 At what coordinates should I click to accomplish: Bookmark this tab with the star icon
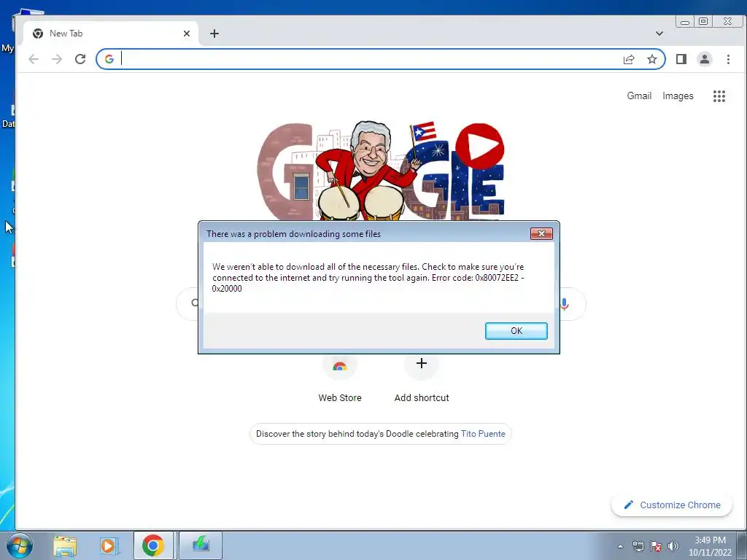click(651, 59)
